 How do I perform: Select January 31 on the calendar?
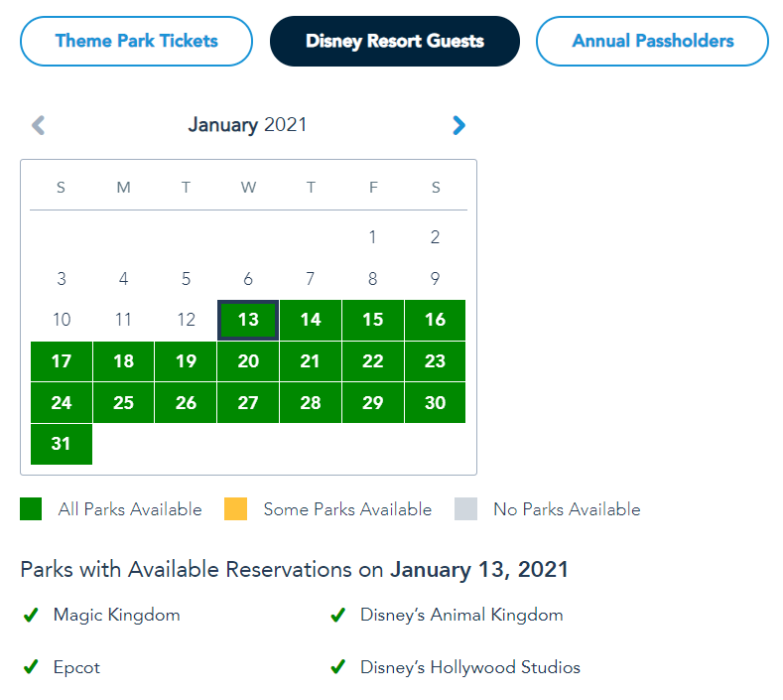(x=62, y=444)
